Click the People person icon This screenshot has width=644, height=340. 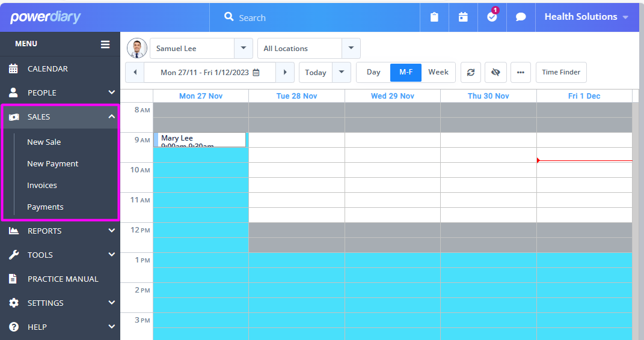(14, 93)
